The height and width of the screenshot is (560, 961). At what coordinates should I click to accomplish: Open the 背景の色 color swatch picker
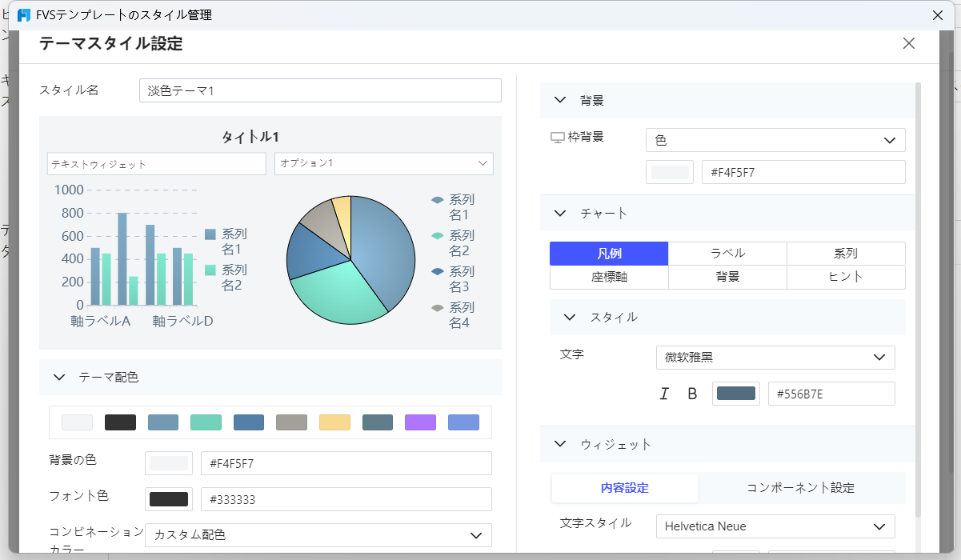(169, 463)
